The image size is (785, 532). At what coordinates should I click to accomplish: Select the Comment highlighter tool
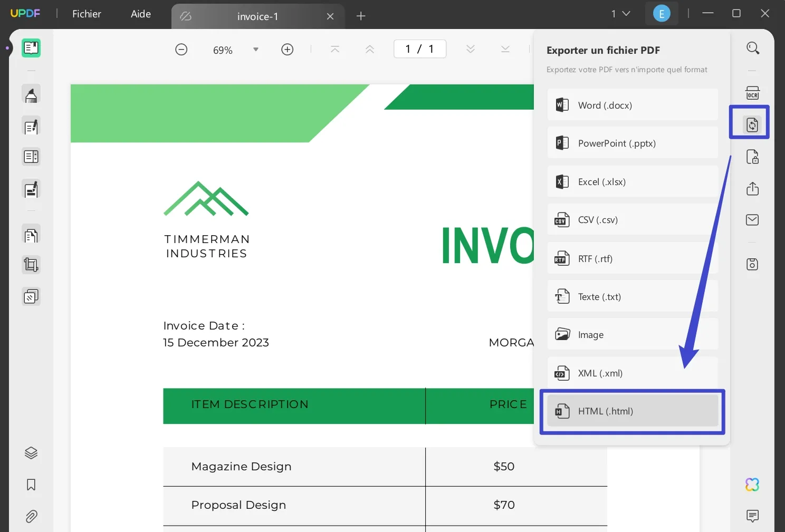31,95
